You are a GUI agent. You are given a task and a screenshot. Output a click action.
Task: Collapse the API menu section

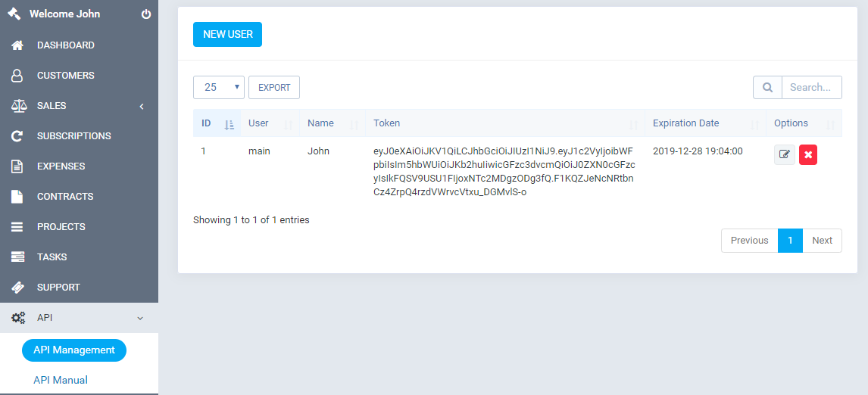[x=140, y=318]
